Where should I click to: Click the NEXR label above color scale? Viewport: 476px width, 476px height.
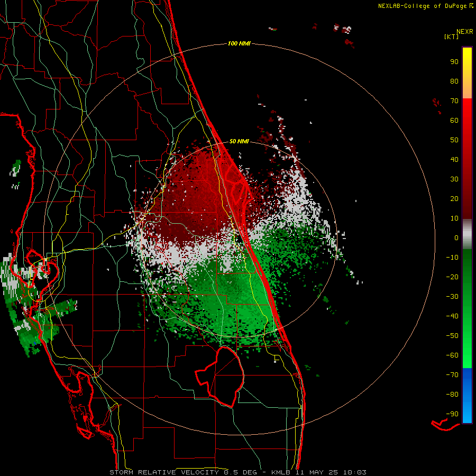(x=465, y=32)
